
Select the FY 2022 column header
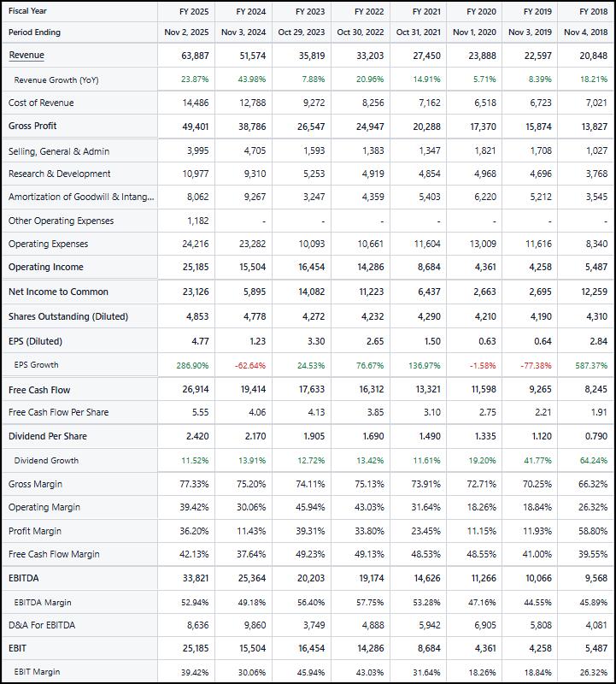tap(367, 11)
